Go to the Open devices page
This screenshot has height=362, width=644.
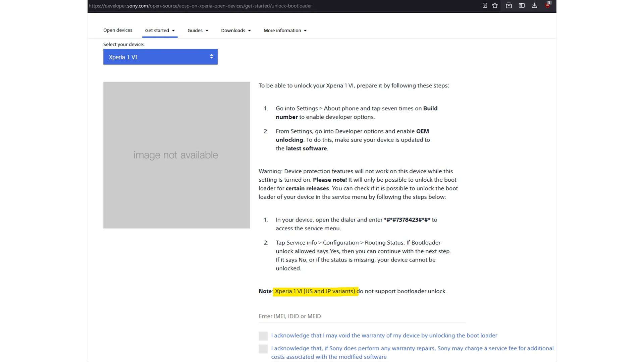118,30
